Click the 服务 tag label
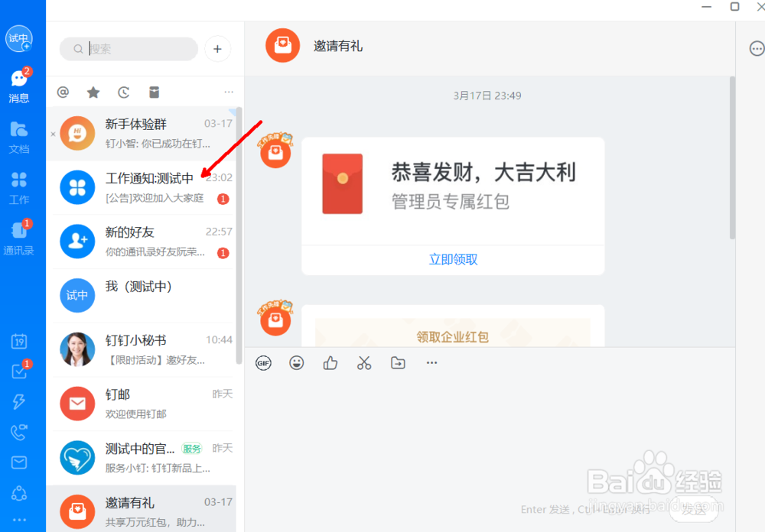This screenshot has height=532, width=765. click(x=192, y=449)
